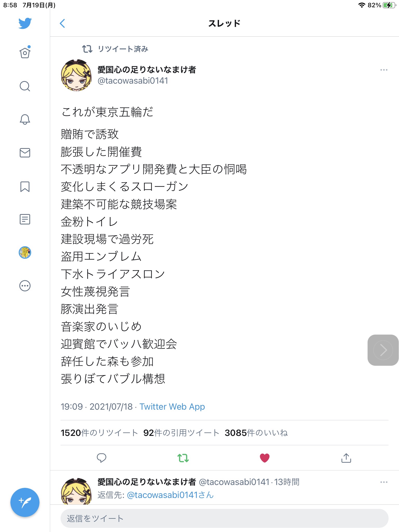Go to the Home timeline icon
Viewport: 399px width, 532px height.
[25, 52]
